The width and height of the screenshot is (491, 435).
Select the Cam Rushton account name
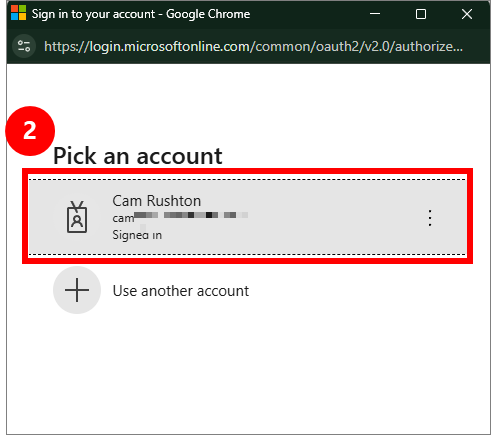click(157, 201)
